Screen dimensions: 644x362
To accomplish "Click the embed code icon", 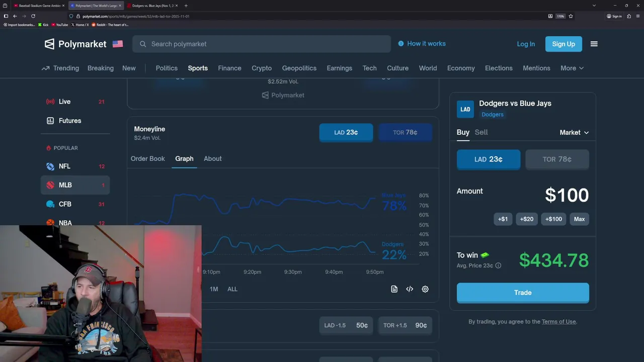I will pos(410,289).
